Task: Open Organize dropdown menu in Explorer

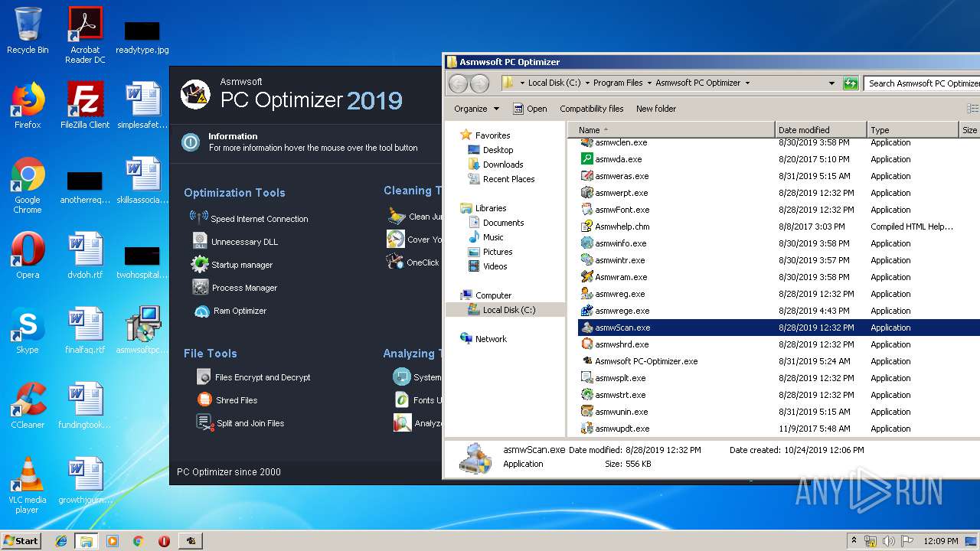Action: coord(476,109)
